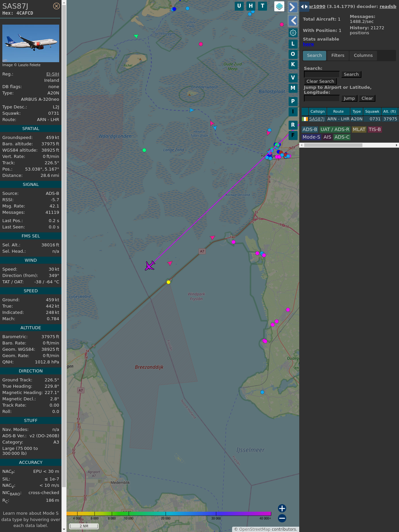Sort table by Squawk column
The image size is (399, 532).
(372, 111)
